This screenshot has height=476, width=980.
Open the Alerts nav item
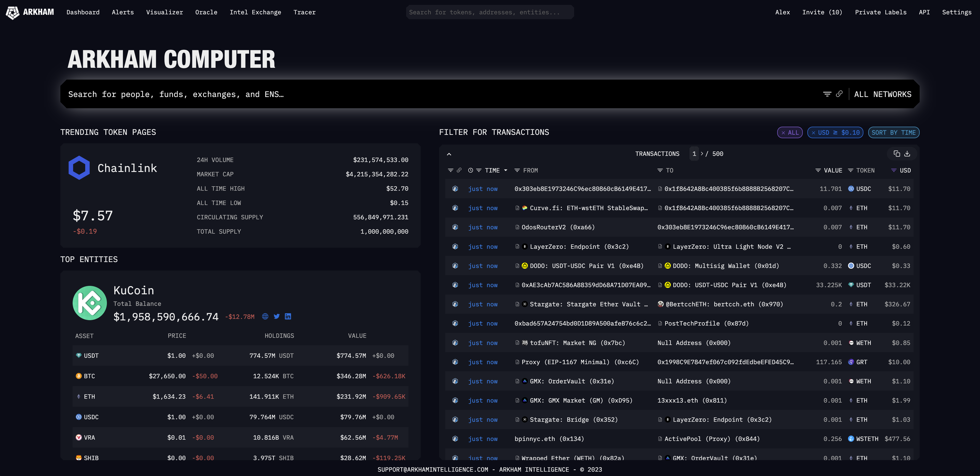(123, 12)
